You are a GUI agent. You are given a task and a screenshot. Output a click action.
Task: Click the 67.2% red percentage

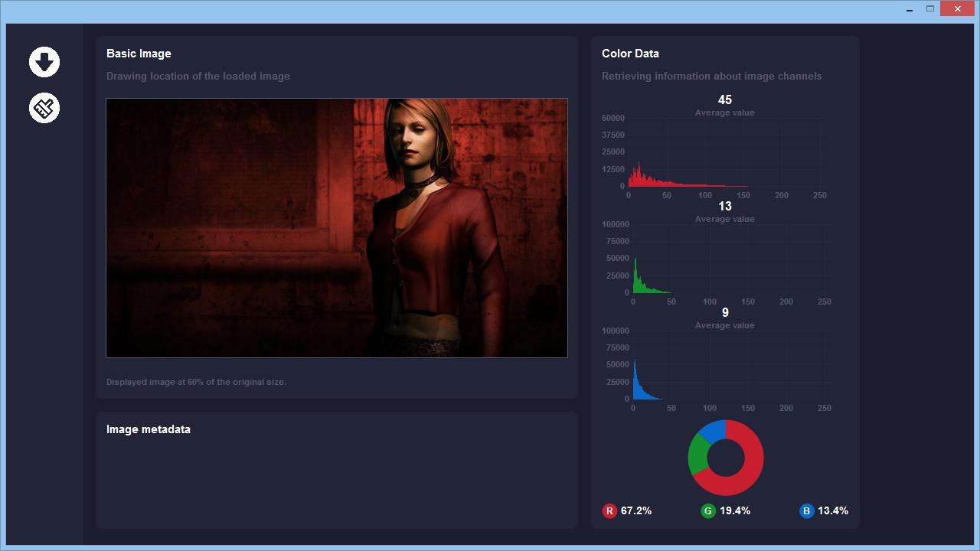pos(636,511)
